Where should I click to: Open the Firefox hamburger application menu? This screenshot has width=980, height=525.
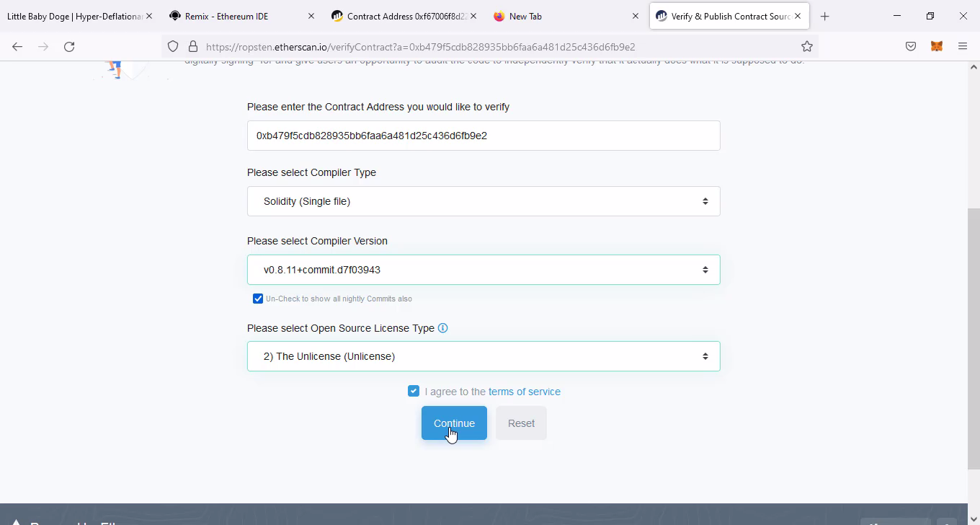(963, 47)
